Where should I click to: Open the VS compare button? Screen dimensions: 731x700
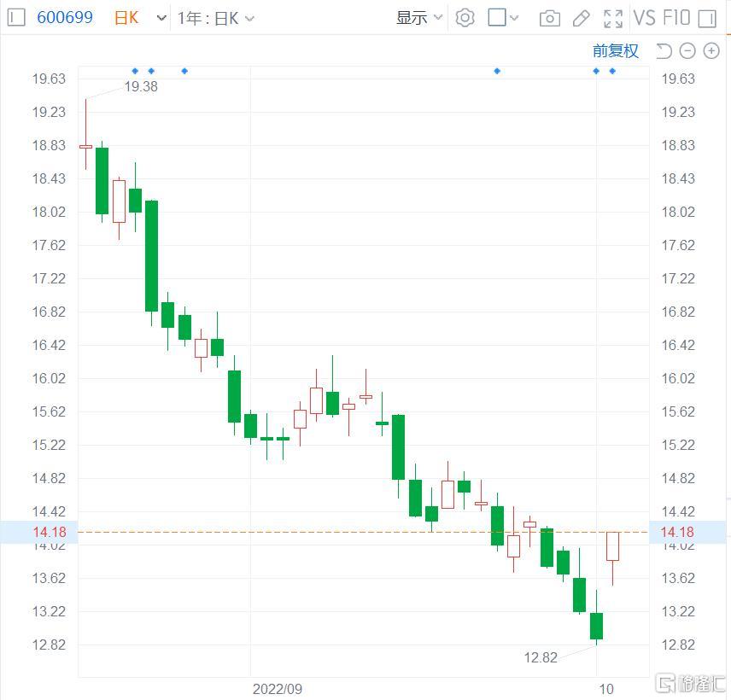coord(644,18)
